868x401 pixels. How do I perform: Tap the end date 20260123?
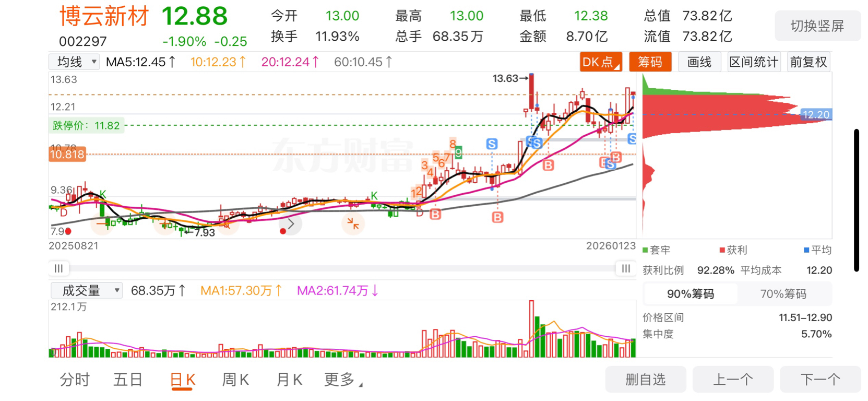pyautogui.click(x=611, y=246)
